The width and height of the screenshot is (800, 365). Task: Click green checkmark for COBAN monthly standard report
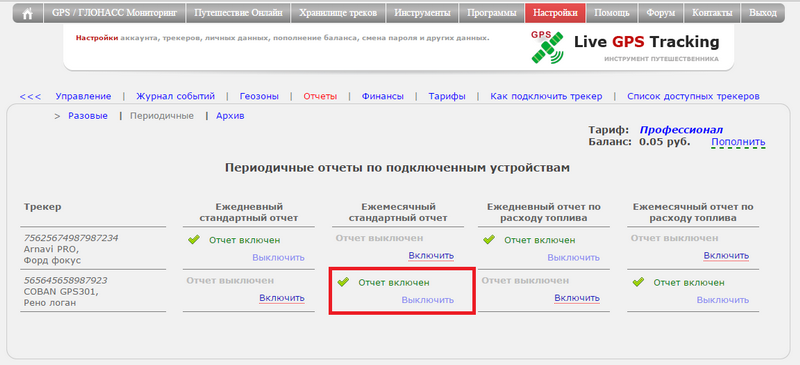[343, 282]
